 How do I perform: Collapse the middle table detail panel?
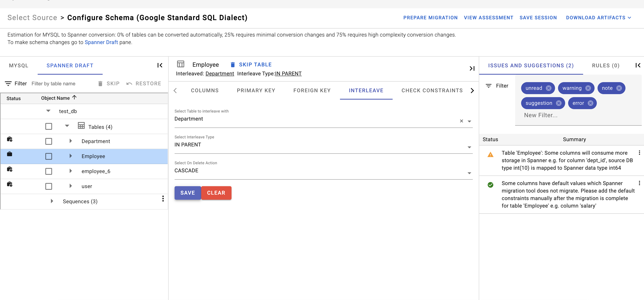pos(472,68)
